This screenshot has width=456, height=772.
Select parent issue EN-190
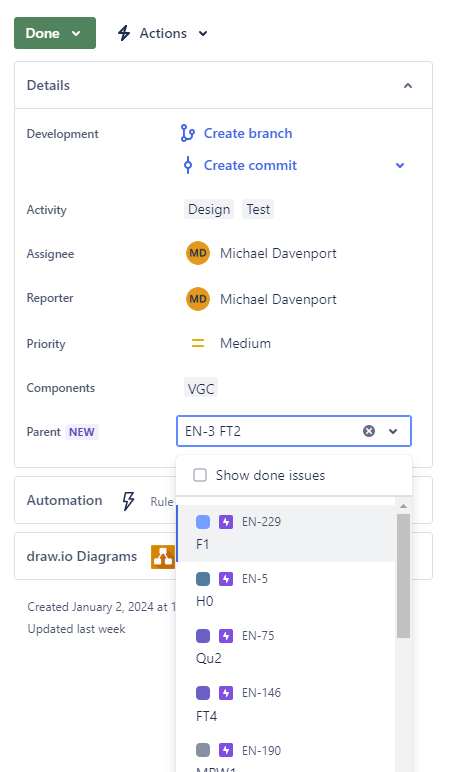(286, 753)
